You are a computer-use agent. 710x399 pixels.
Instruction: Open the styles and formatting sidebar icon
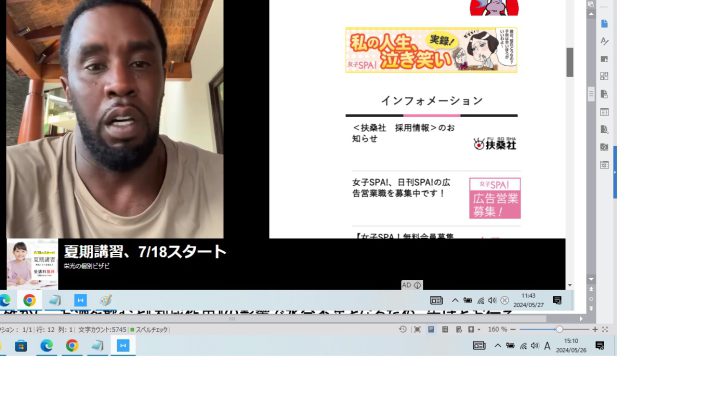tap(604, 41)
